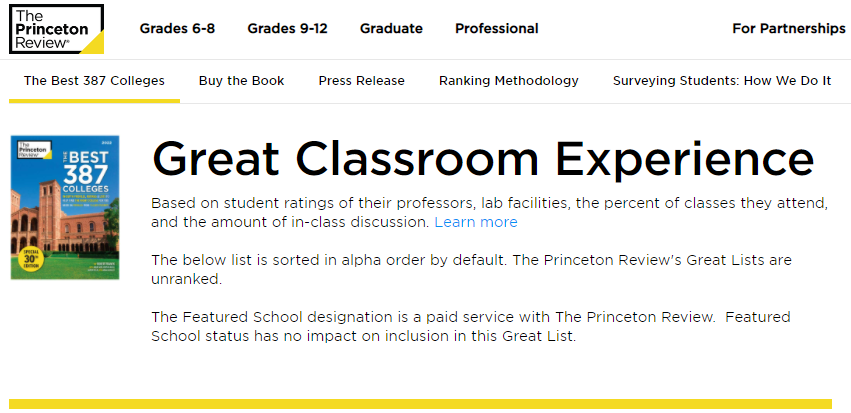Open the Grades 6-8 menu

177,28
